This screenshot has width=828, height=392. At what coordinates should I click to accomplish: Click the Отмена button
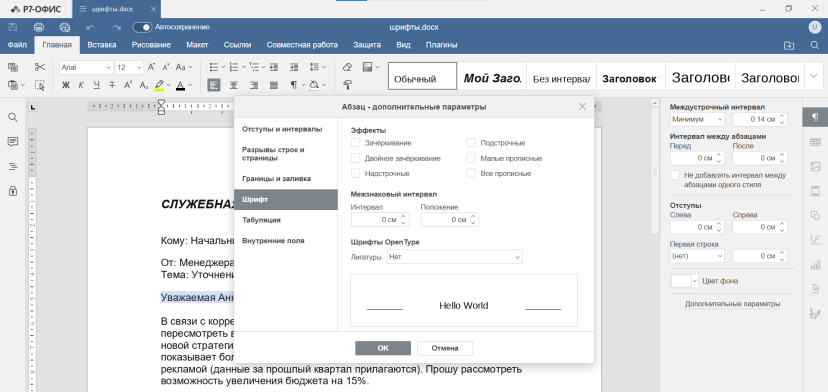tap(445, 348)
